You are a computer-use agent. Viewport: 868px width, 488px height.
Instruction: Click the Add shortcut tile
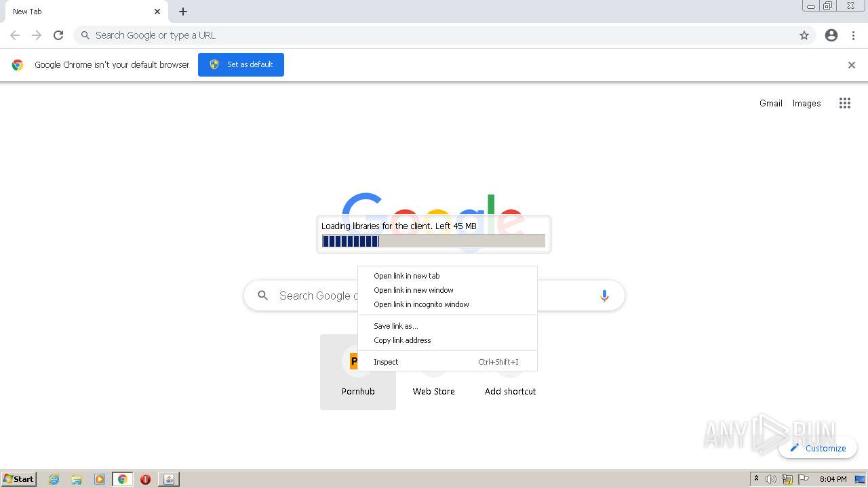coord(510,371)
